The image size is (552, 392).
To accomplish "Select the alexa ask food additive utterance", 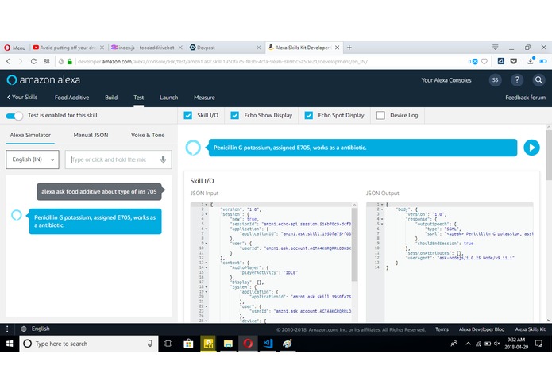I will 99,191.
